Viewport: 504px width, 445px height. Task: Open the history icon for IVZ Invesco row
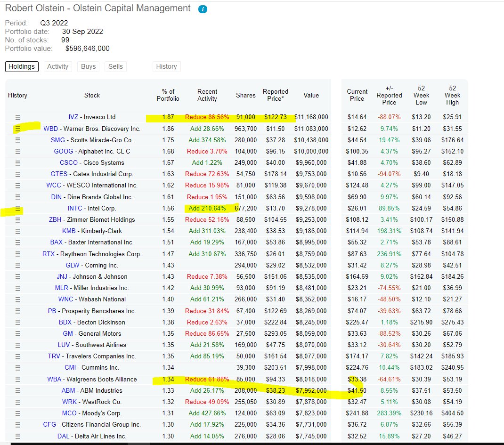(17, 117)
